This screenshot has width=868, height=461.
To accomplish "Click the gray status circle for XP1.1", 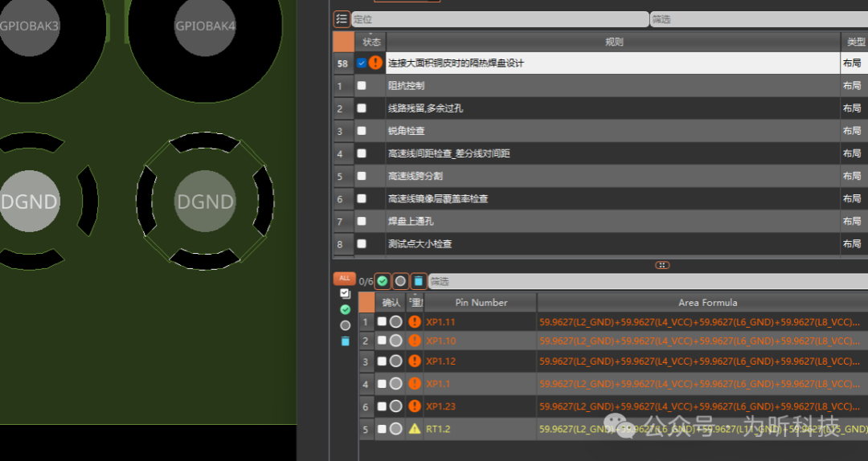I will pyautogui.click(x=395, y=383).
